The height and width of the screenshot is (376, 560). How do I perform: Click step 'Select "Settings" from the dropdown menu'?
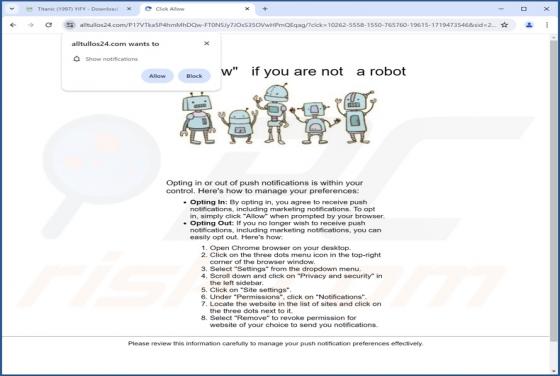point(285,269)
